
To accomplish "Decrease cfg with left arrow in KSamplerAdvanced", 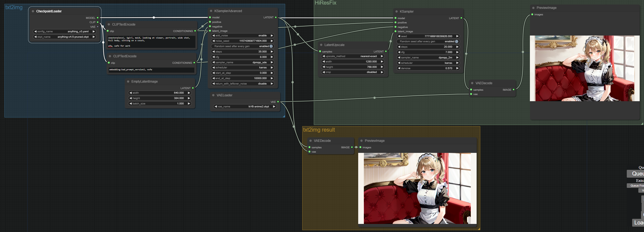I will 214,57.
